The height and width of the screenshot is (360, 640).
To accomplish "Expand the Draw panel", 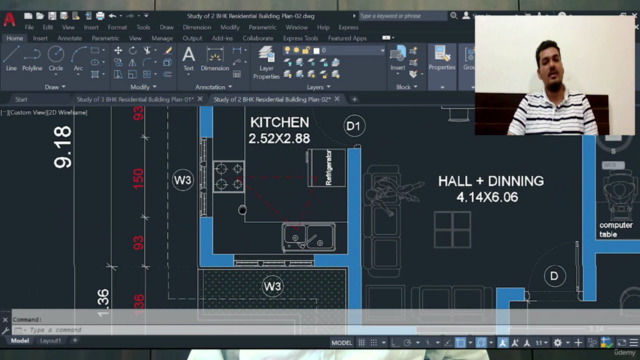I will coord(55,87).
